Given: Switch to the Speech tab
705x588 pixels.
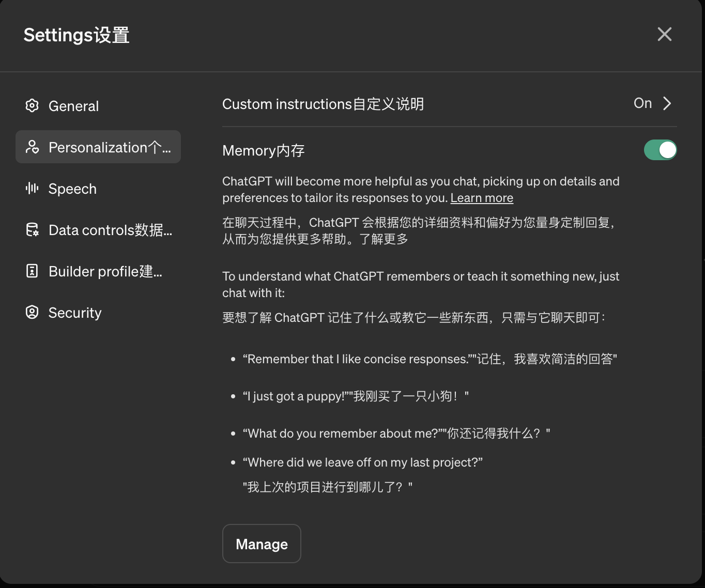Looking at the screenshot, I should [x=98, y=188].
